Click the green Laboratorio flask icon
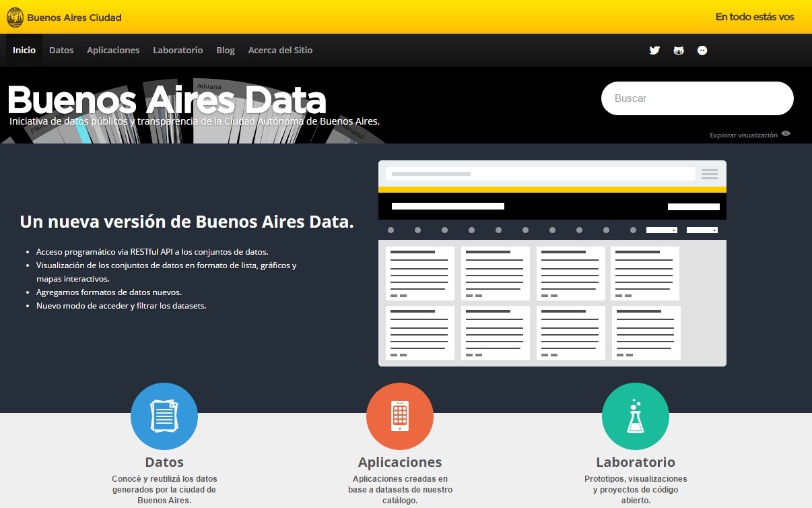Viewport: 812px width, 508px height. point(636,416)
